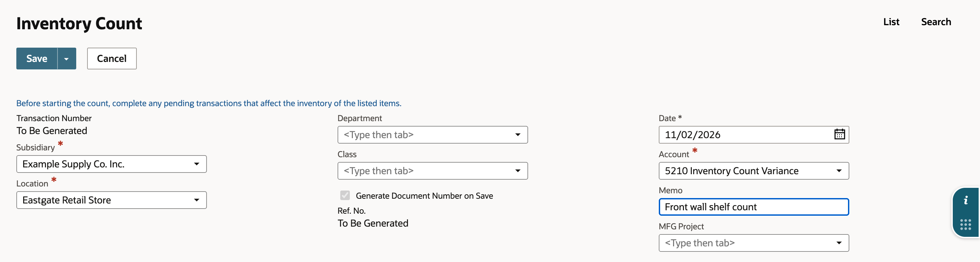Click the 'To Be Generated' under Transaction Number

click(52, 131)
